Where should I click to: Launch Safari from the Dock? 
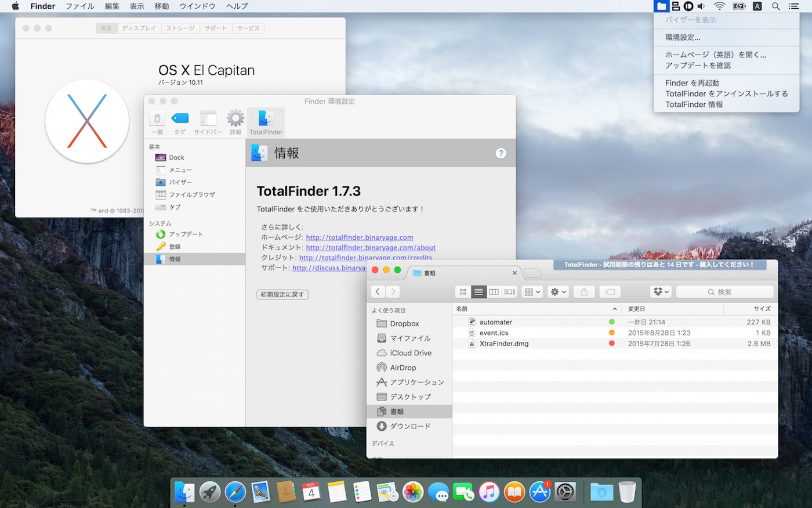235,492
